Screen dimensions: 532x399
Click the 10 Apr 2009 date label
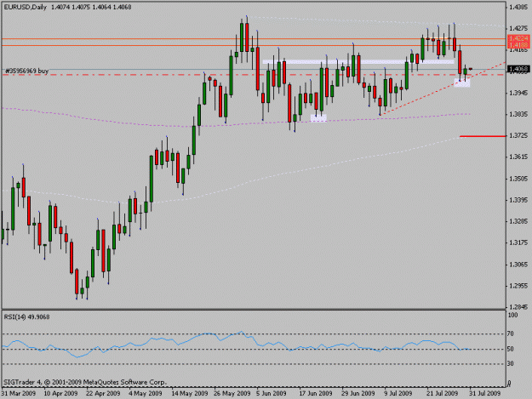[60, 394]
